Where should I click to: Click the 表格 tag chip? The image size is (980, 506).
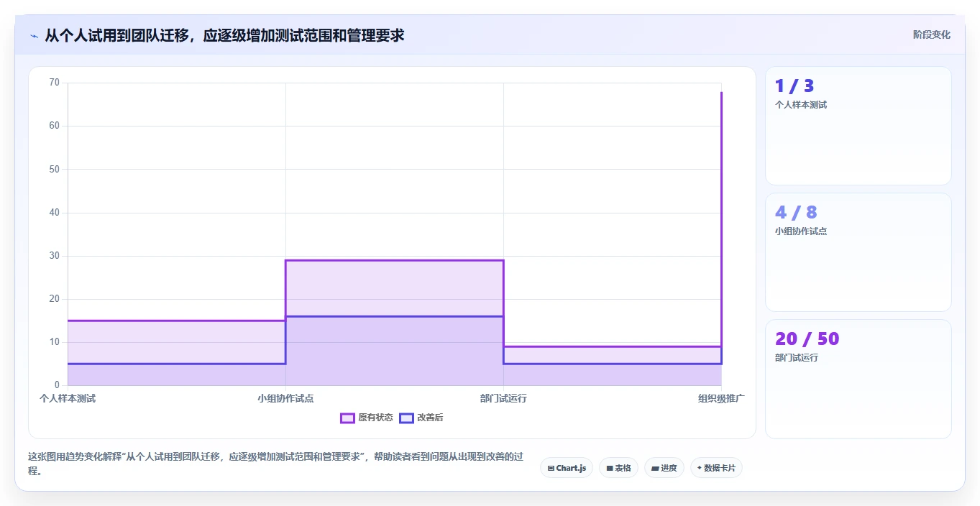618,468
